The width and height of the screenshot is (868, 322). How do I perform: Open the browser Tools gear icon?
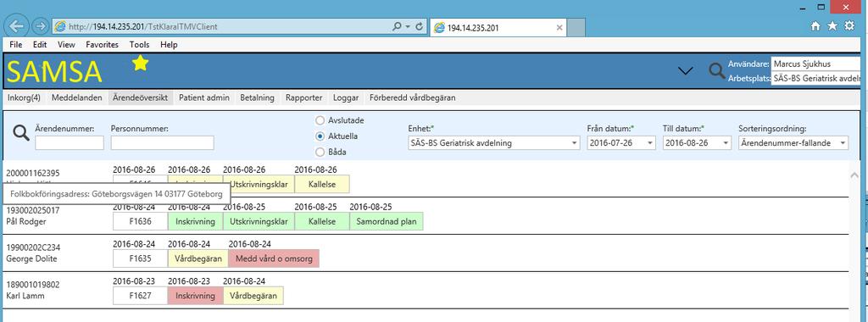[x=849, y=26]
